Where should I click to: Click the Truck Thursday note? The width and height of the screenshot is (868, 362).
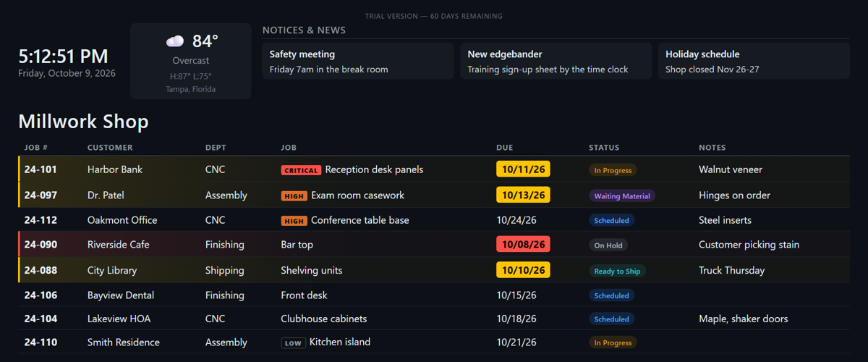coord(731,271)
